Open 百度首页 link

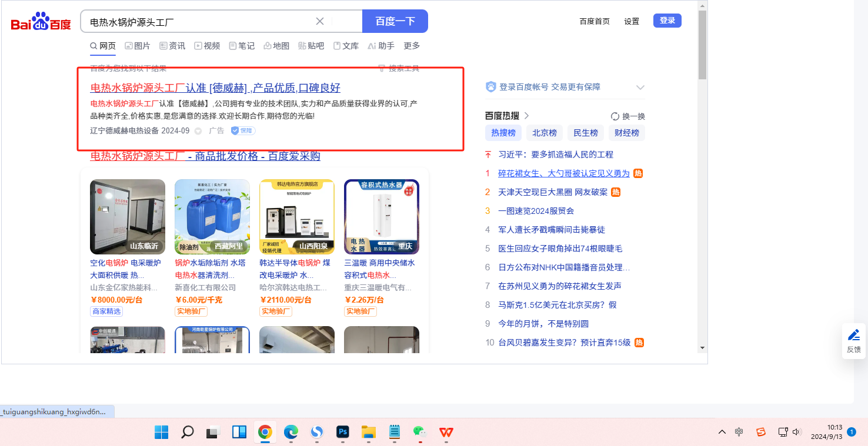595,21
